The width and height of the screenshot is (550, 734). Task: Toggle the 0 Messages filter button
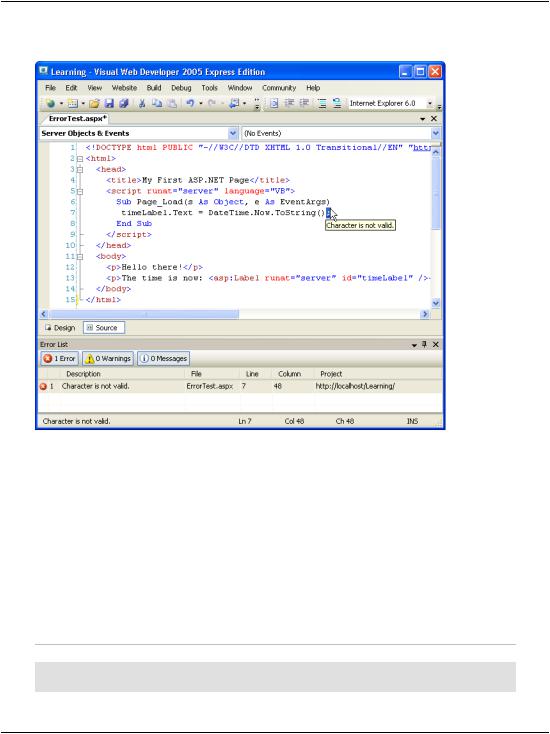click(x=163, y=359)
